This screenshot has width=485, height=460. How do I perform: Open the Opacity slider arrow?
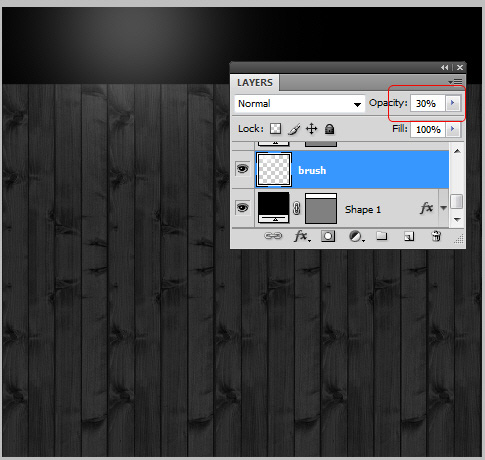pyautogui.click(x=453, y=103)
